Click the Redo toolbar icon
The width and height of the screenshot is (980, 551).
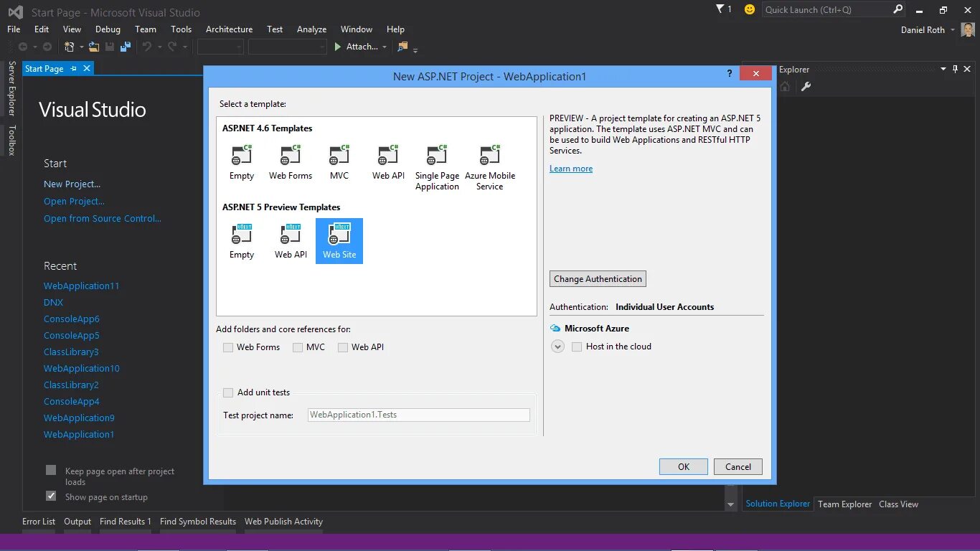click(172, 47)
